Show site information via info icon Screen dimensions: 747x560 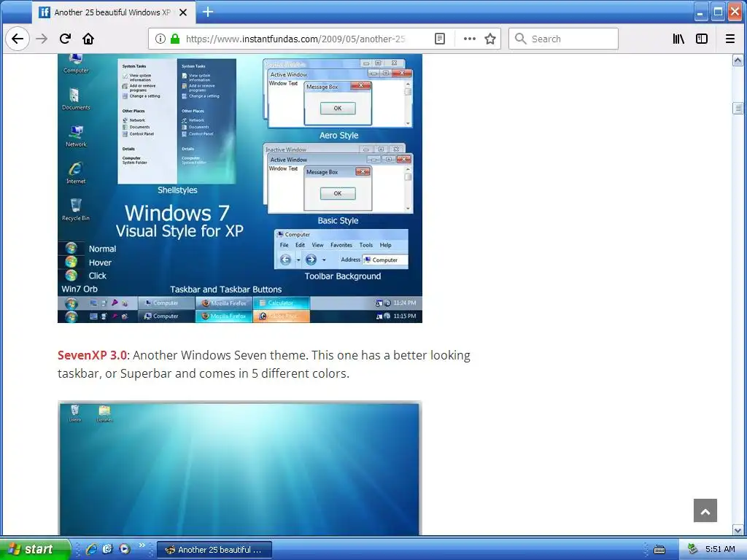(160, 39)
